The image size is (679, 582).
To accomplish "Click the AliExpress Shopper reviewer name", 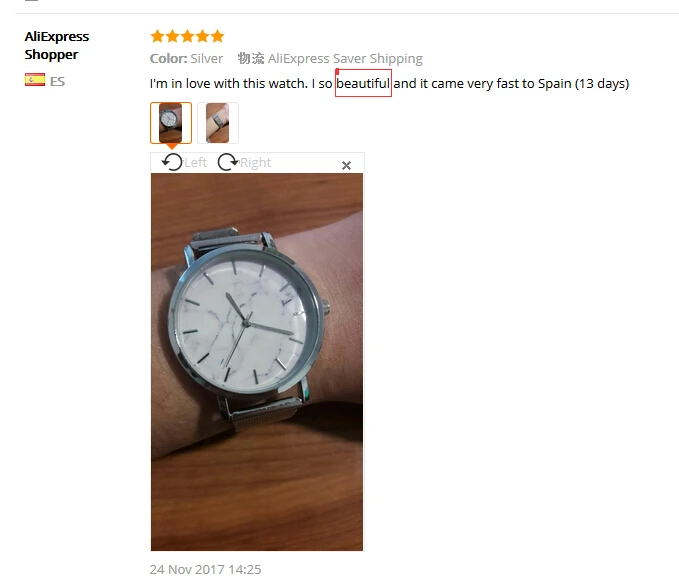I will 57,45.
